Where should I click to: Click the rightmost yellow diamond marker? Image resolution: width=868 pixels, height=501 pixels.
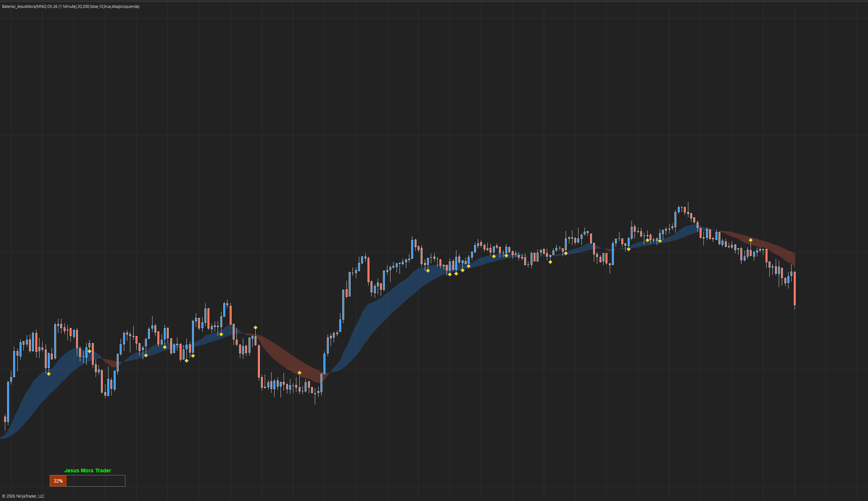click(751, 240)
